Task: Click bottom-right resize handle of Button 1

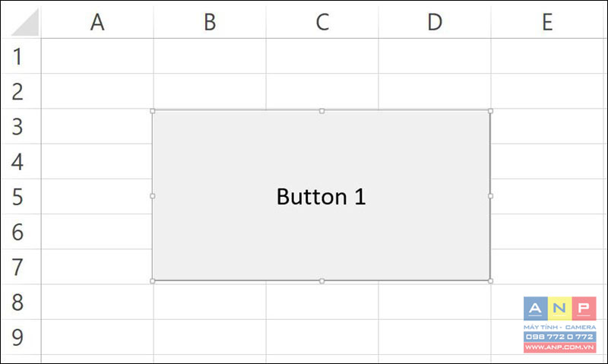Action: click(x=490, y=281)
